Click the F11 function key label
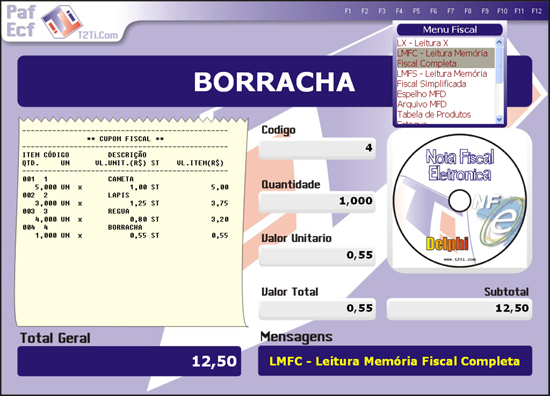 pyautogui.click(x=519, y=11)
